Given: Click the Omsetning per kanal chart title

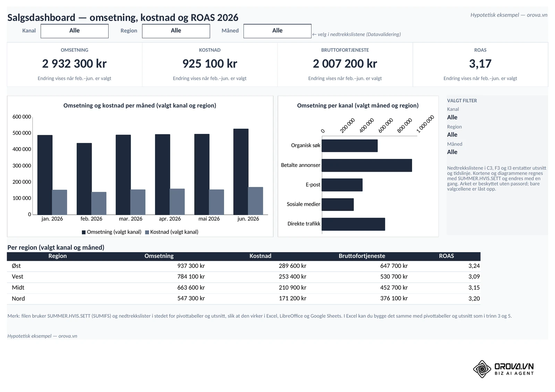Looking at the screenshot, I should click(x=358, y=105).
